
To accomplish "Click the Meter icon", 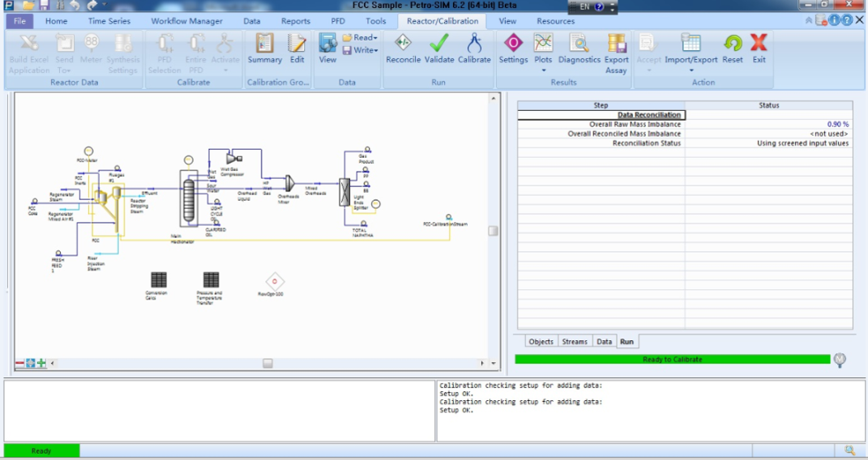I will coord(91,49).
